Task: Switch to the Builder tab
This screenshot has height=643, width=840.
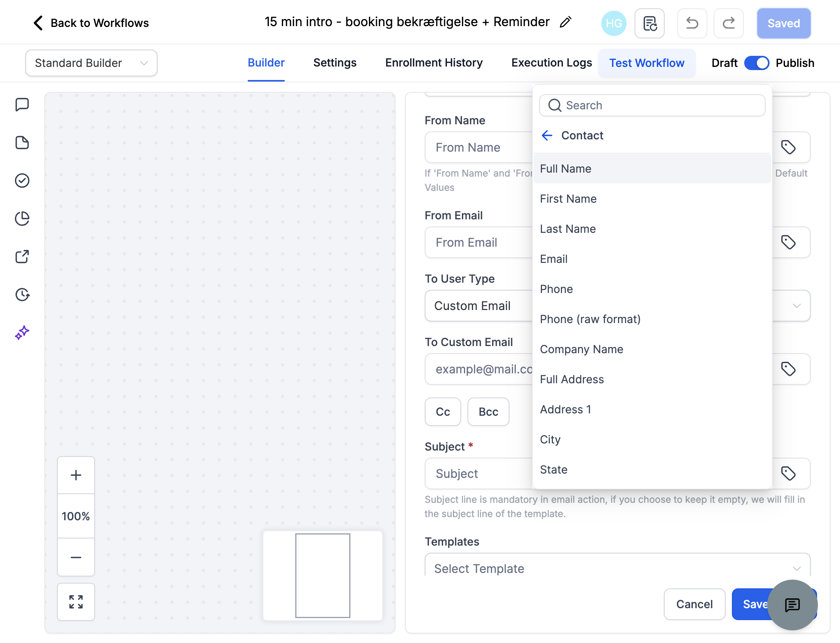Action: 266,63
